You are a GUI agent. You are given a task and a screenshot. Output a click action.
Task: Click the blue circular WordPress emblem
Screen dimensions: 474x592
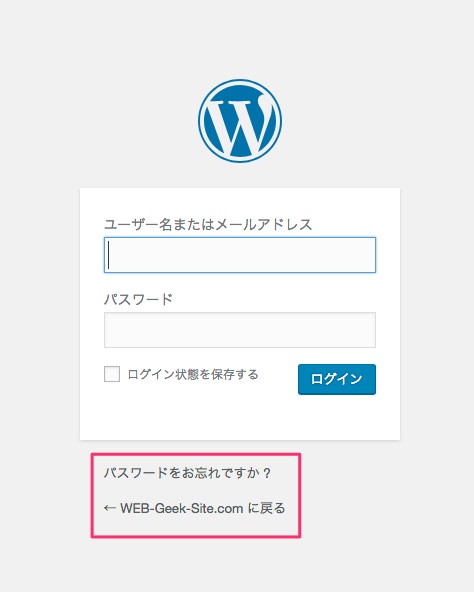240,121
